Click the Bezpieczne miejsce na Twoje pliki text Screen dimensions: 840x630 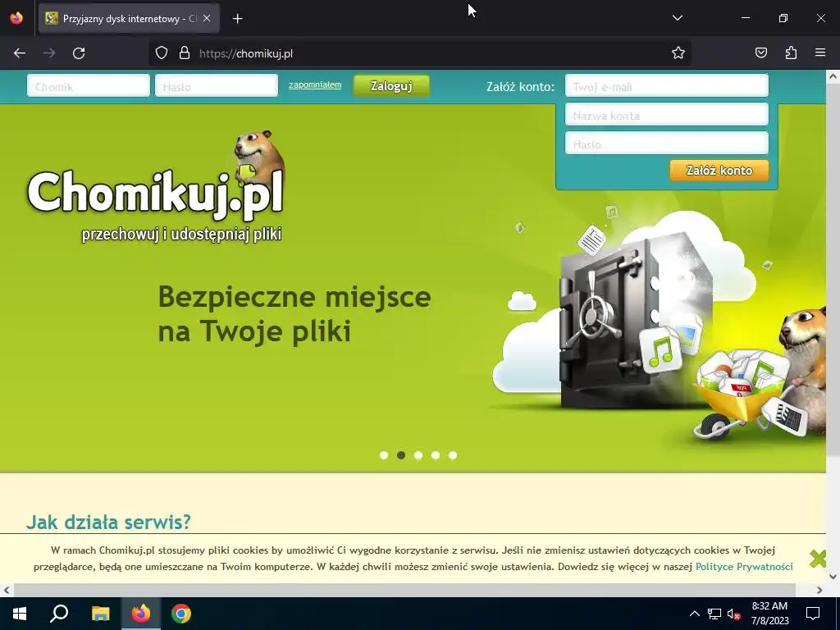coord(294,313)
